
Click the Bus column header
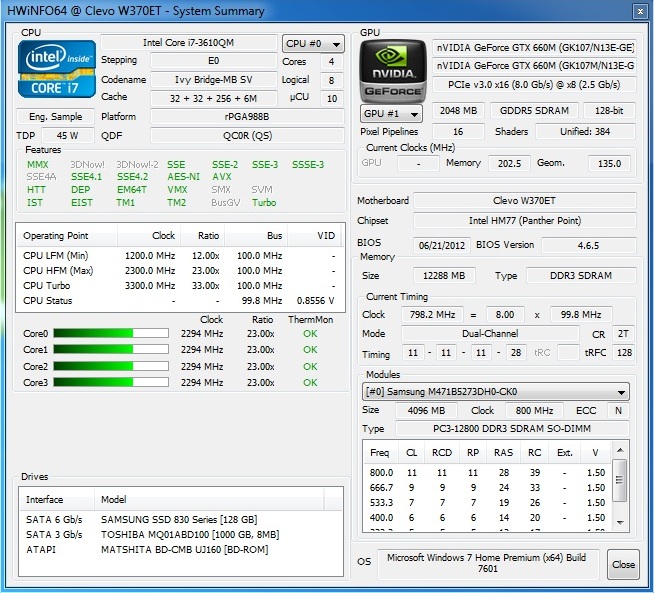[256, 236]
